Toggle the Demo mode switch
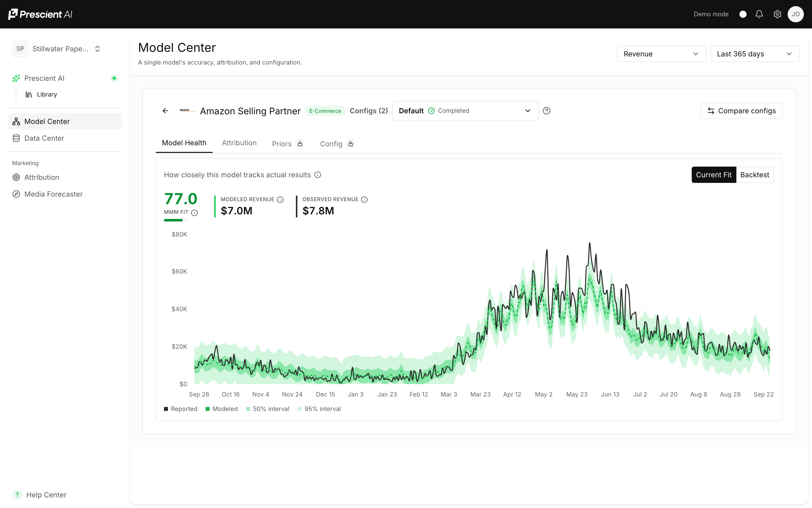 [743, 14]
